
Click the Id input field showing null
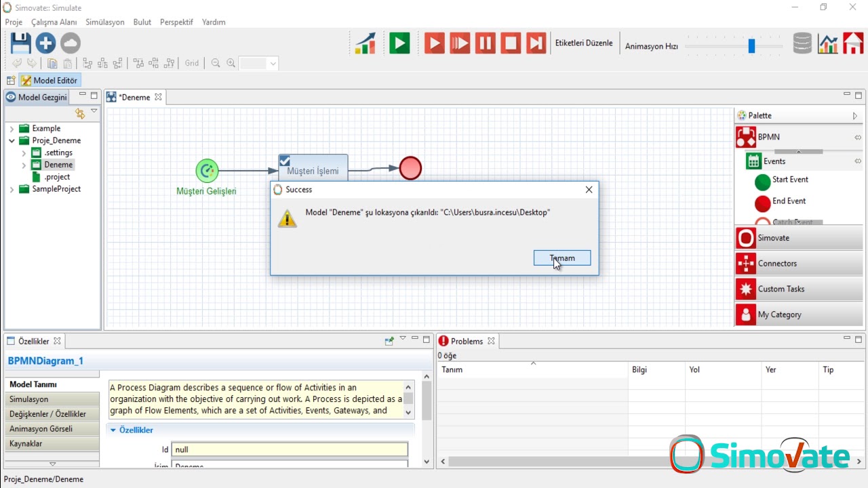click(290, 449)
